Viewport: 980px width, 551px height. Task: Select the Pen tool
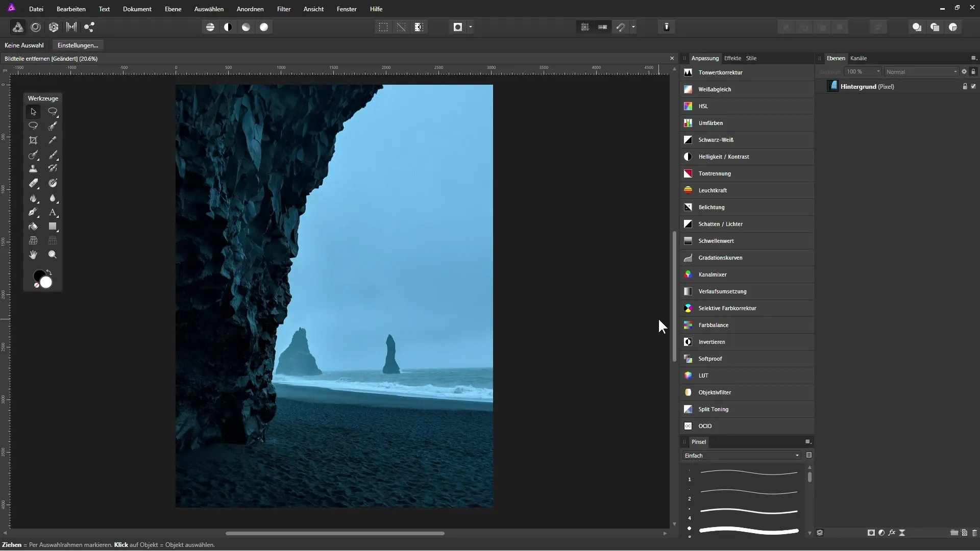33,212
